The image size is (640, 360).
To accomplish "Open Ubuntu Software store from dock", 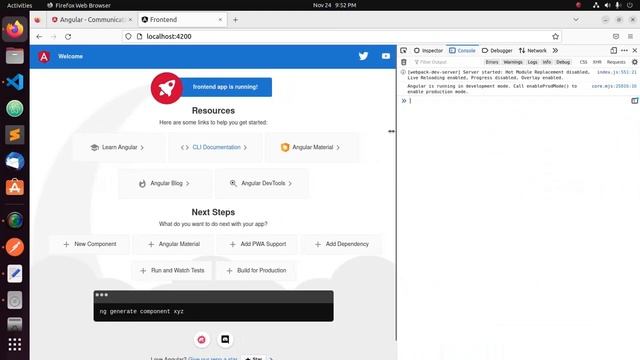I will tap(15, 187).
